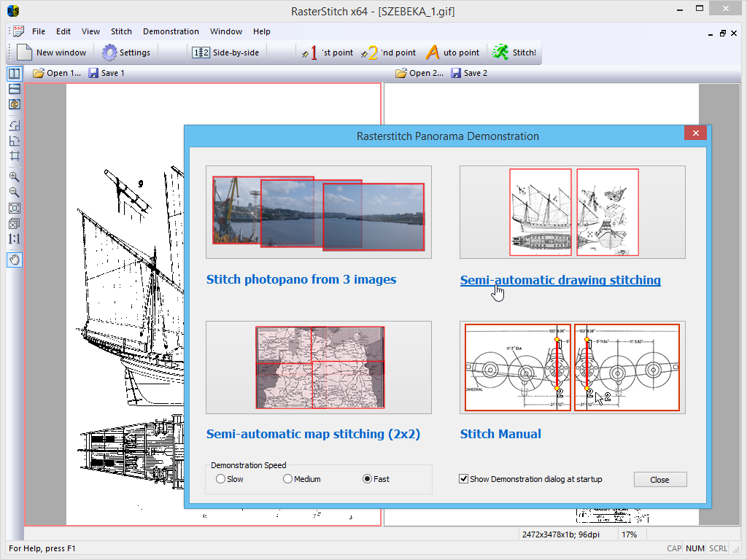747x560 pixels.
Task: Choose the 1st point tool
Action: [327, 52]
